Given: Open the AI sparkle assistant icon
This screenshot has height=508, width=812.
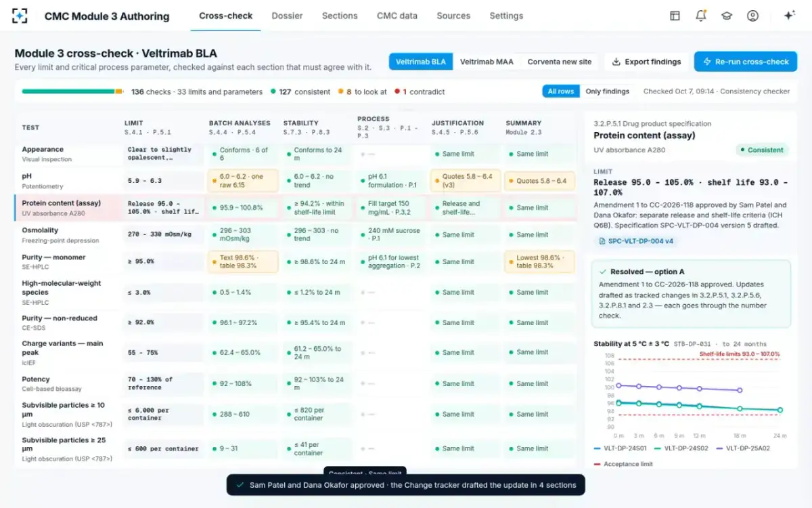Looking at the screenshot, I should pyautogui.click(x=789, y=16).
